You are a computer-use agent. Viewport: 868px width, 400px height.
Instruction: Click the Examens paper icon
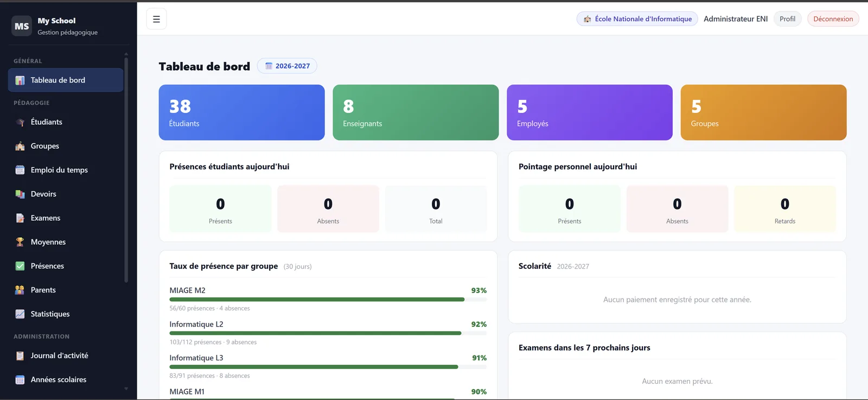click(x=20, y=218)
